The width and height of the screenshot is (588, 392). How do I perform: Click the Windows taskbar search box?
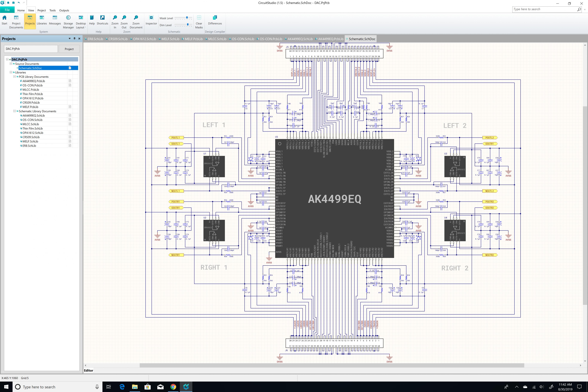tap(57, 387)
